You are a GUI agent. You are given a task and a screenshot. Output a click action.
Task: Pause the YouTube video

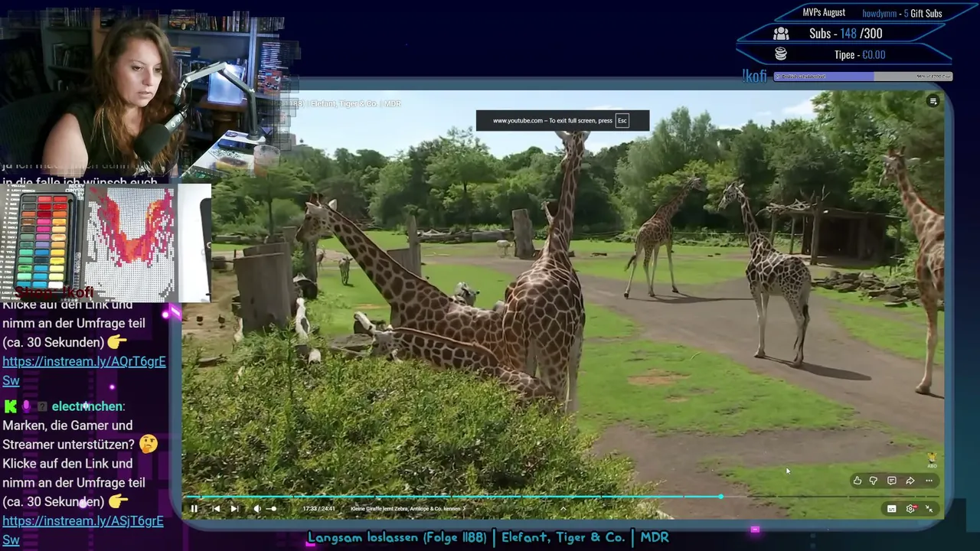[x=194, y=508]
